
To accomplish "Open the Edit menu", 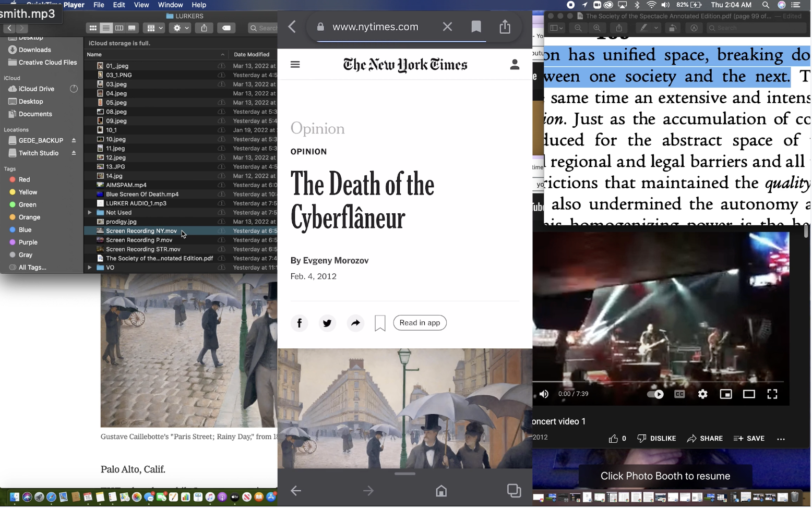I will [119, 5].
